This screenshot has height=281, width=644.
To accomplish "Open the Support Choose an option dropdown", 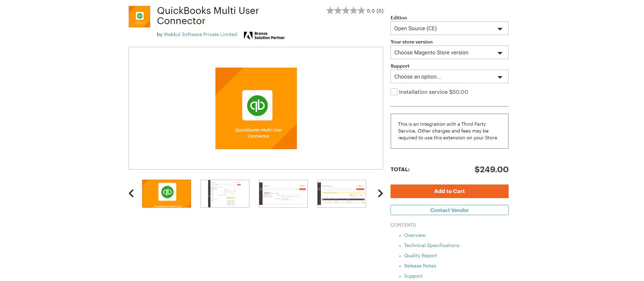I will pos(450,76).
